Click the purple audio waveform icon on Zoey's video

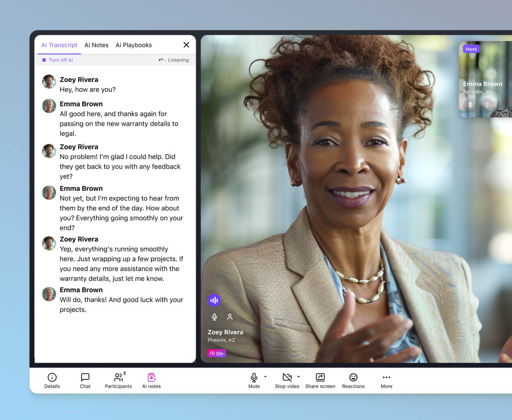[214, 300]
